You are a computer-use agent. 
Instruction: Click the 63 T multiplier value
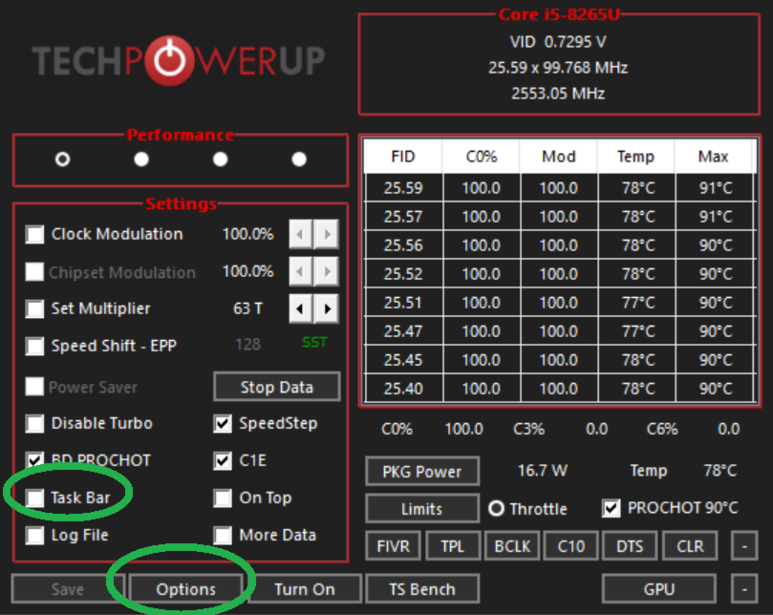click(248, 308)
